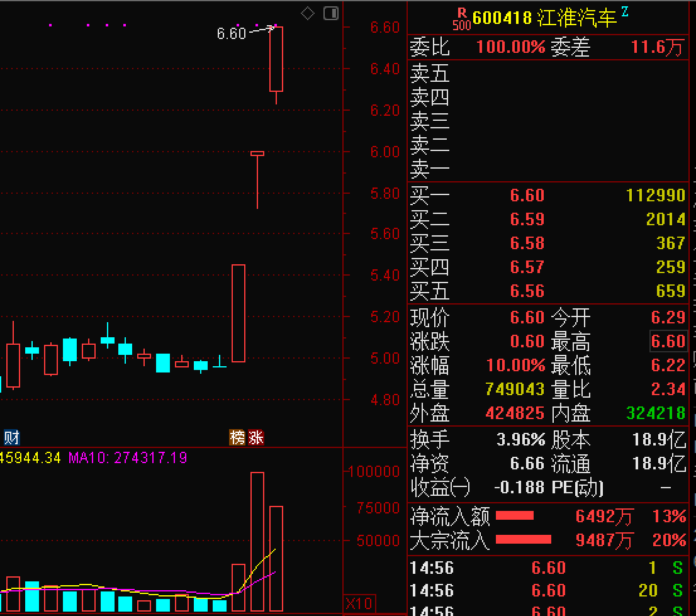The width and height of the screenshot is (696, 616).
Task: Click 买一 bid price 6.60
Action: [527, 195]
